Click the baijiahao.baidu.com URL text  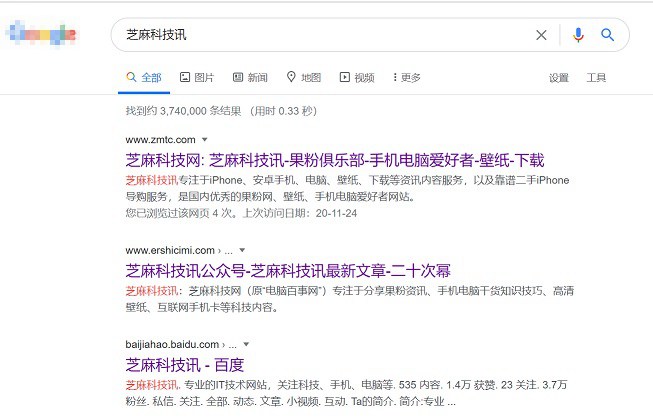point(172,345)
